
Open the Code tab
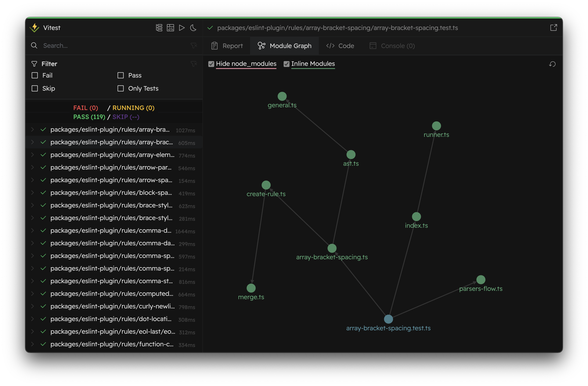click(340, 46)
